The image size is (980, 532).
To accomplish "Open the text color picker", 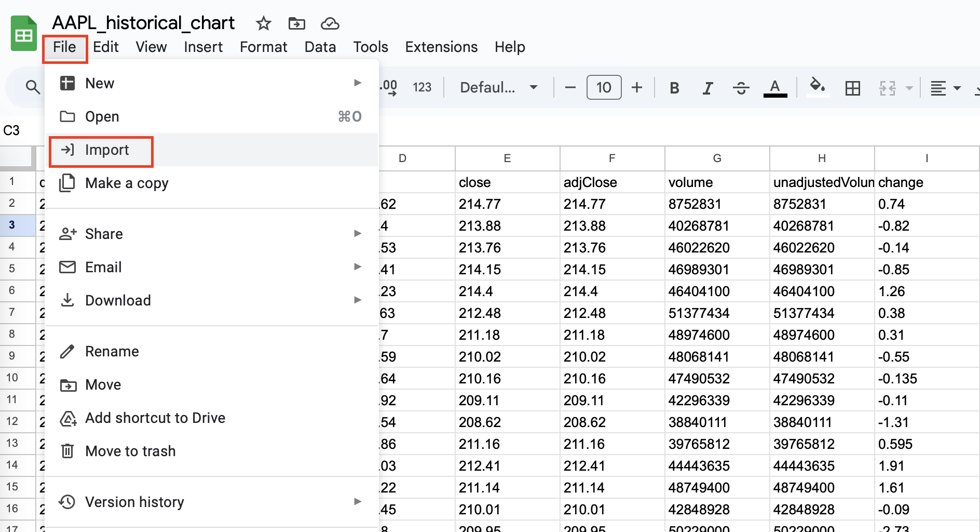I will 775,88.
